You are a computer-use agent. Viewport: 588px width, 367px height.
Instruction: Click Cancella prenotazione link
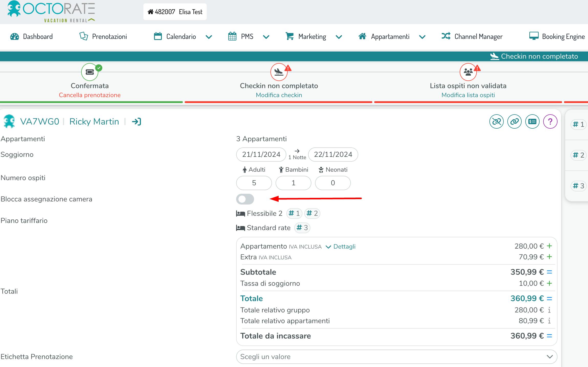[90, 95]
